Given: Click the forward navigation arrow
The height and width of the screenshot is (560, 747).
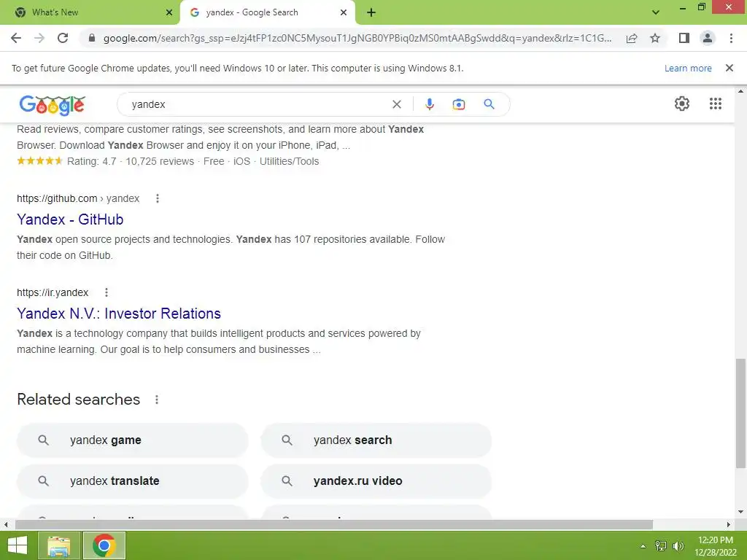Looking at the screenshot, I should tap(39, 38).
